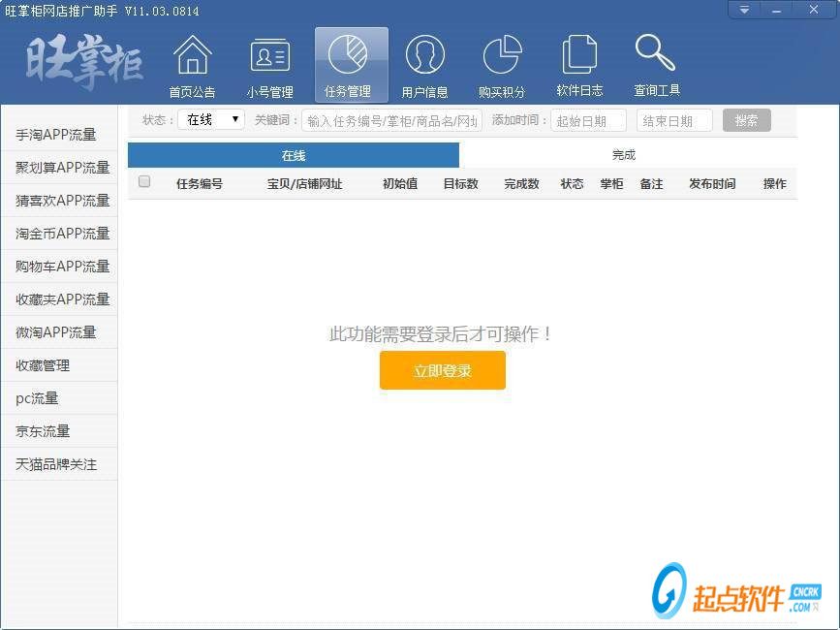Click the 任务编号 column header

point(200,184)
